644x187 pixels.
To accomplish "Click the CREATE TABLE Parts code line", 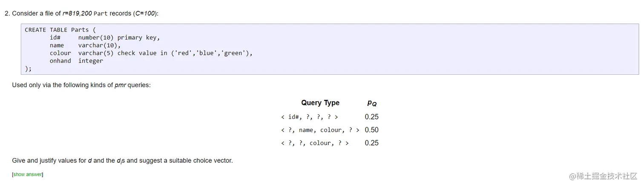I will tap(57, 30).
